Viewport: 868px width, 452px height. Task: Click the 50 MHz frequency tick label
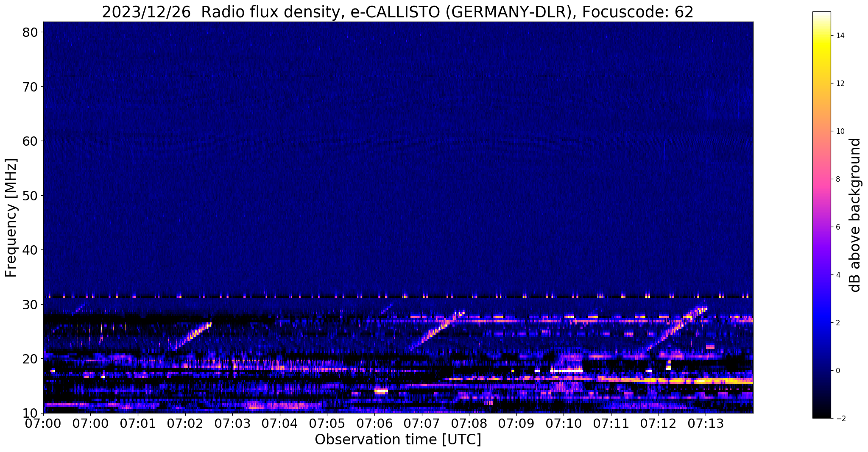[x=31, y=196]
